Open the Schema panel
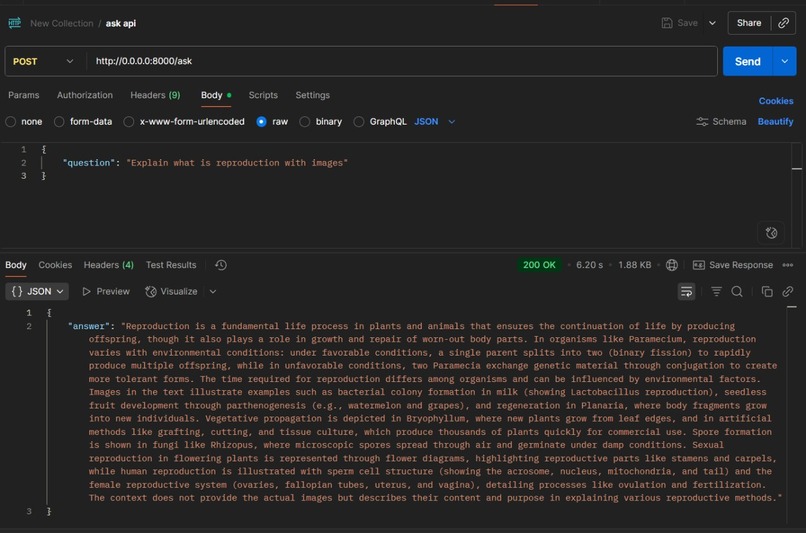 click(x=721, y=122)
